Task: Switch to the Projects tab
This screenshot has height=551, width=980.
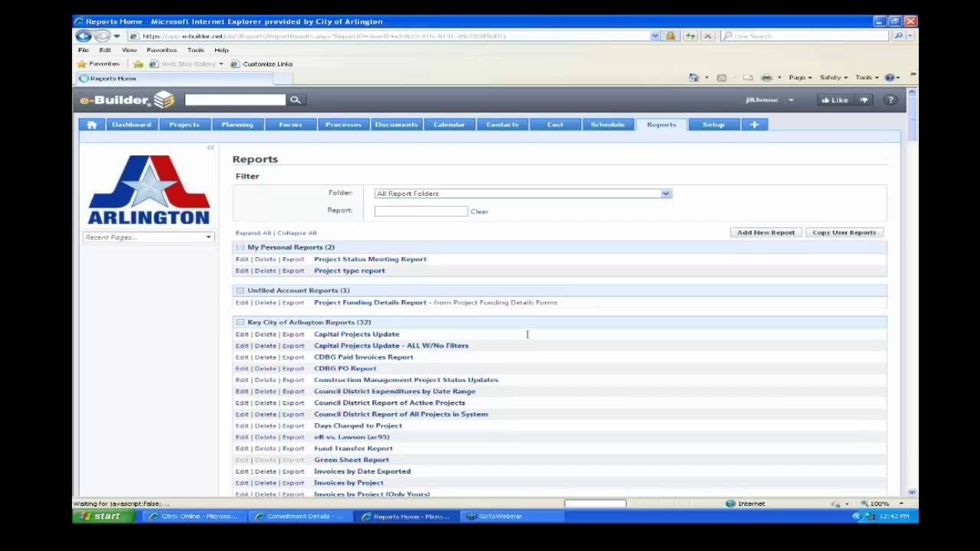Action: coord(185,125)
